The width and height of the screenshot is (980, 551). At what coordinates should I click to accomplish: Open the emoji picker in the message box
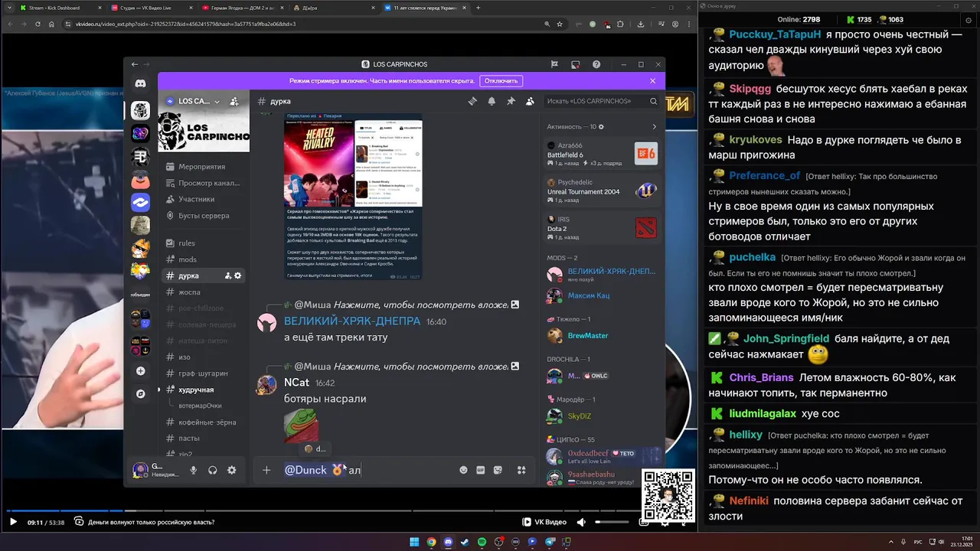[x=463, y=470]
